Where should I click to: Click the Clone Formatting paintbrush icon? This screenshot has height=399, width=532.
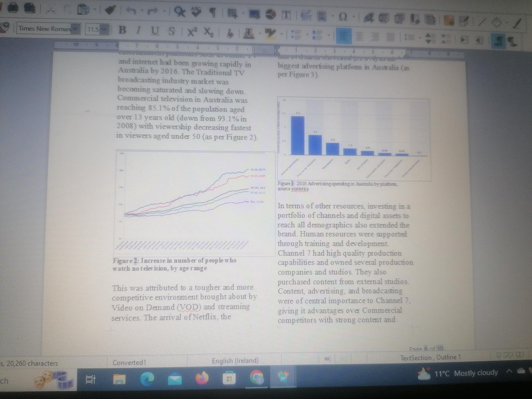coord(110,10)
